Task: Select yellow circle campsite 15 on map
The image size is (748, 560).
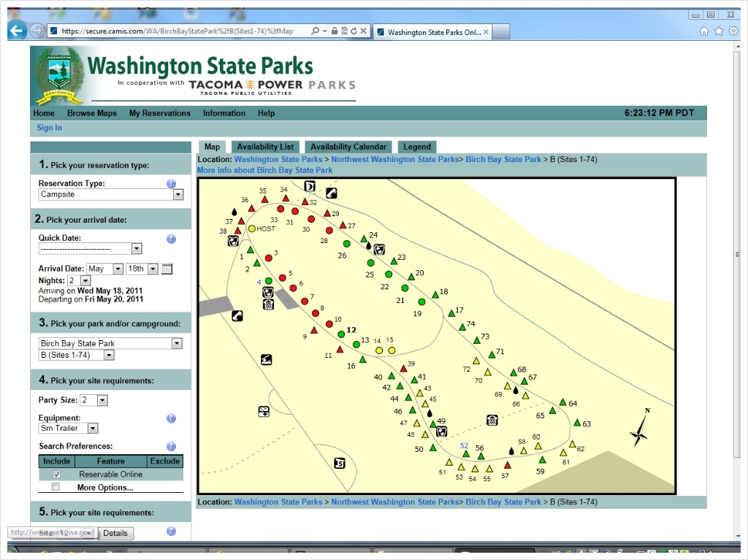Action: [x=392, y=350]
